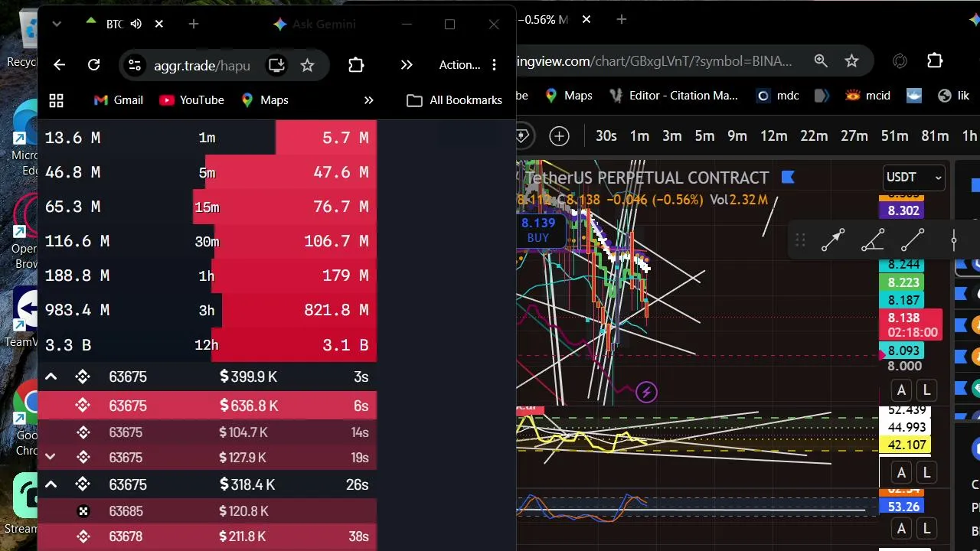Click the 8.139 BUY button
Viewport: 980px width, 551px height.
click(x=538, y=230)
